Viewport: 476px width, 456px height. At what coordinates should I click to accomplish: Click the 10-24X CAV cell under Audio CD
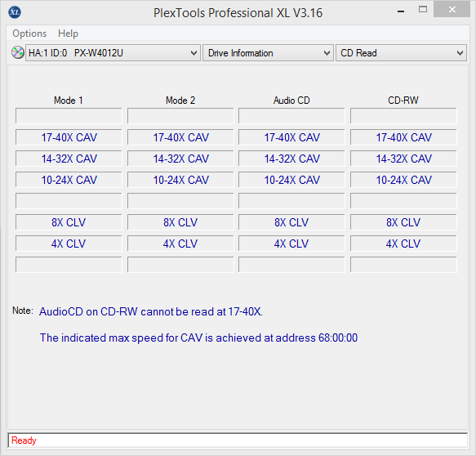[291, 180]
